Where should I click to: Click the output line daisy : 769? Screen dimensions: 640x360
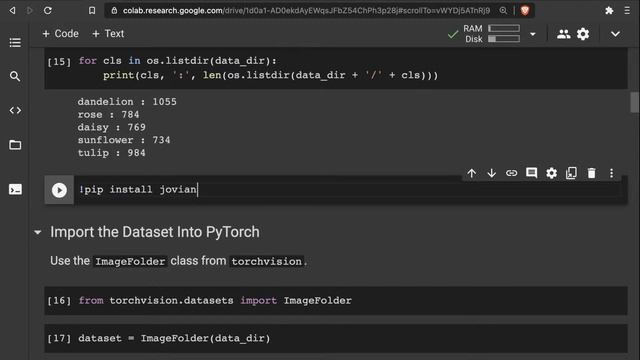[111, 127]
